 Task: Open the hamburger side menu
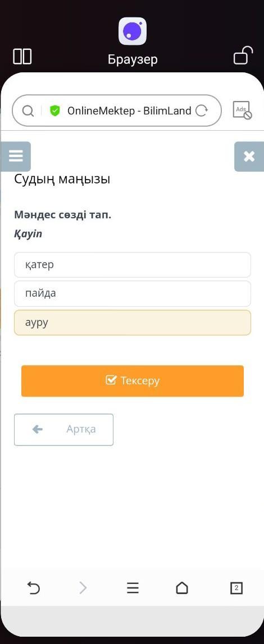click(x=16, y=156)
